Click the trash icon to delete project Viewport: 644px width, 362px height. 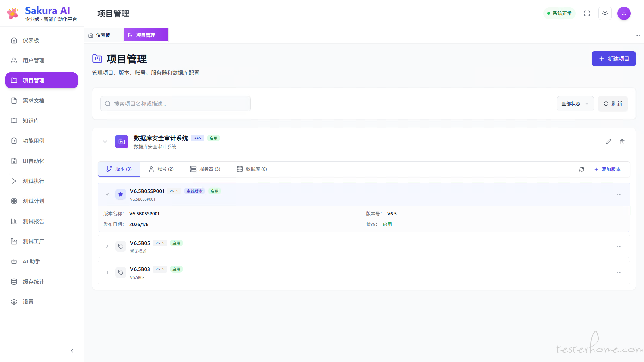coord(622,142)
